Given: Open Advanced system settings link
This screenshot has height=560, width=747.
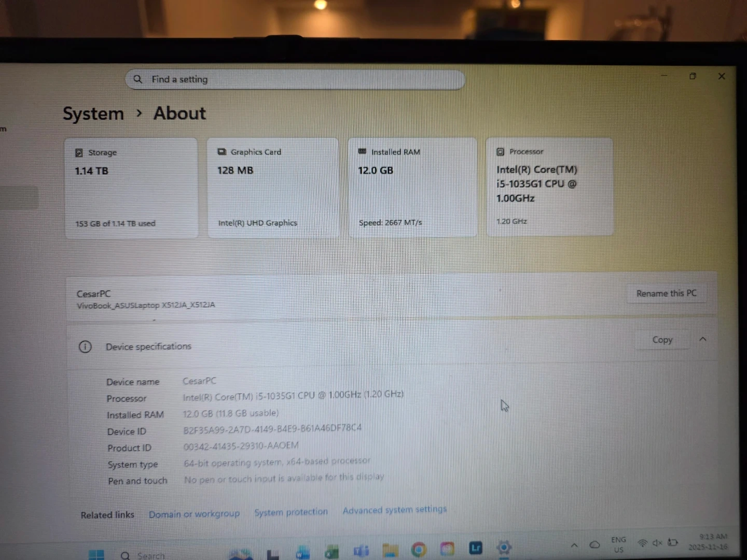Looking at the screenshot, I should tap(394, 510).
